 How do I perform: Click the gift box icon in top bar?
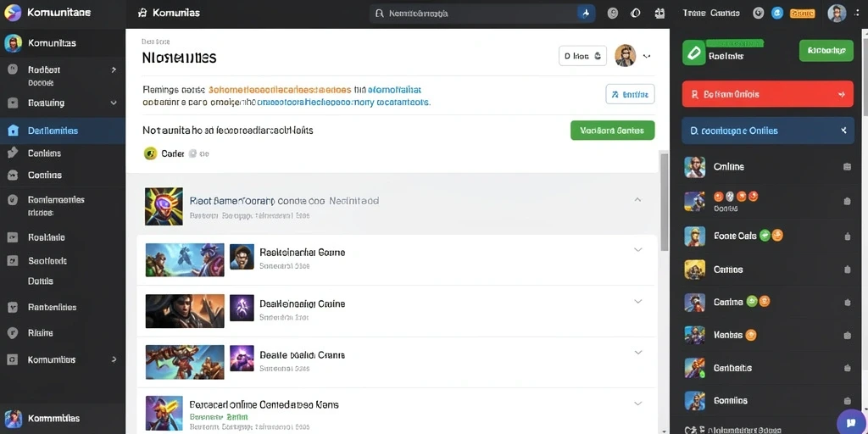pyautogui.click(x=659, y=14)
